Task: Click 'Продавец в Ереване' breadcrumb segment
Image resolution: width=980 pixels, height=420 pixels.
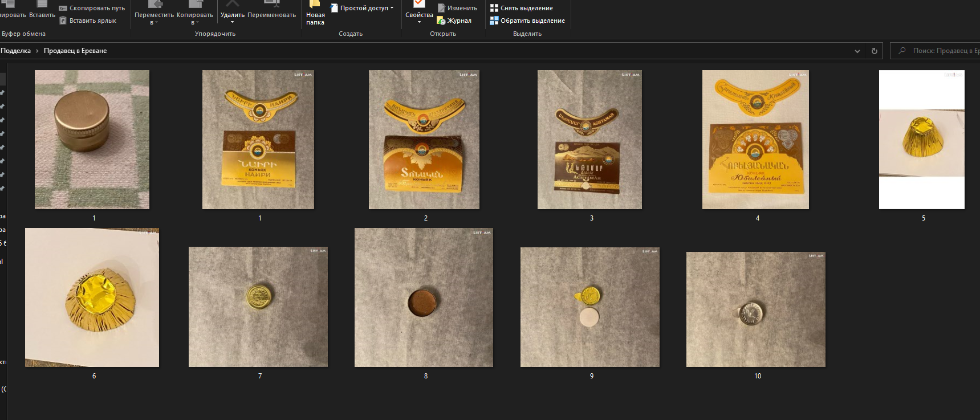Action: 75,51
